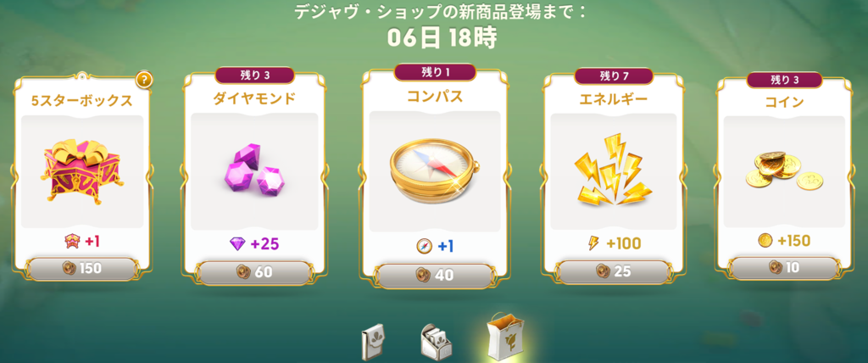Buy コンパス for 40 tokens
This screenshot has height=363, width=868.
[x=435, y=275]
